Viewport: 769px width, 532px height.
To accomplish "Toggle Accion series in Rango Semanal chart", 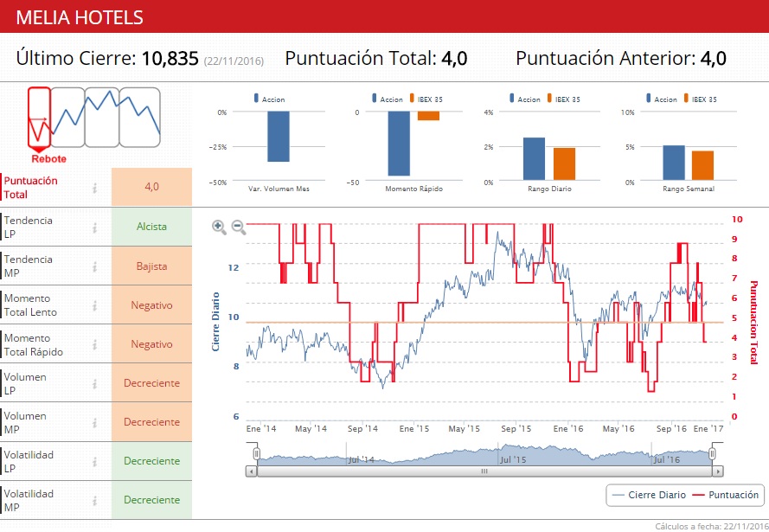I will [662, 99].
